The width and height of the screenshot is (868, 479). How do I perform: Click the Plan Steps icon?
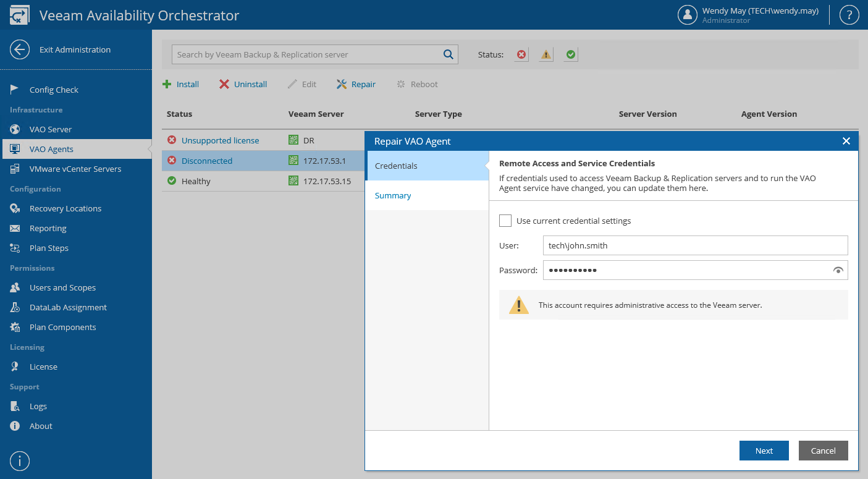pyautogui.click(x=15, y=248)
